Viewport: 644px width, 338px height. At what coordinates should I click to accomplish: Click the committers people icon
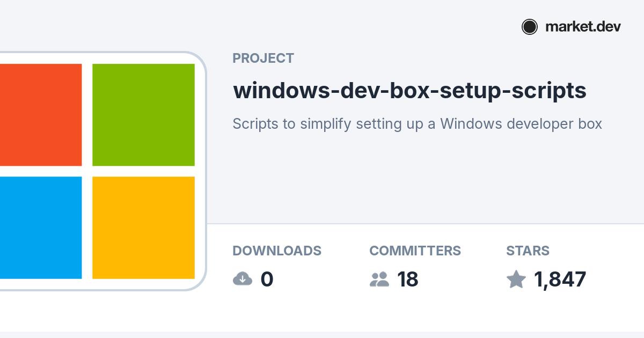379,279
